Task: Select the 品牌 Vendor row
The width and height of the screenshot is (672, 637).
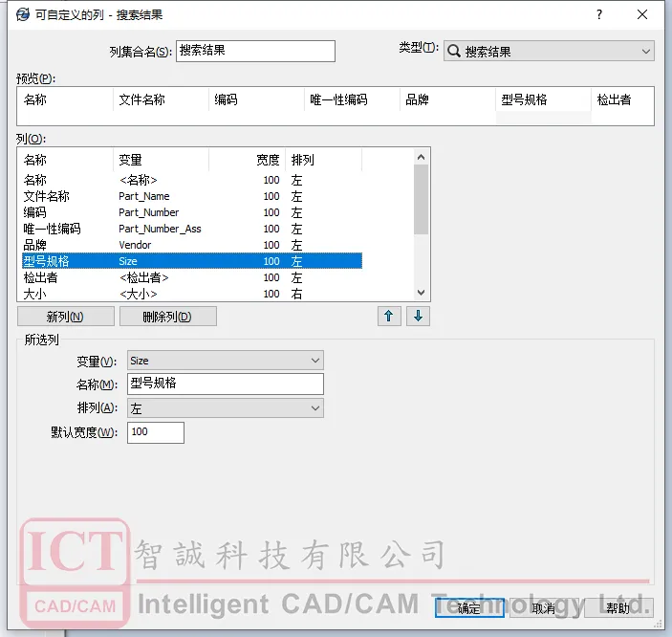Action: [192, 245]
